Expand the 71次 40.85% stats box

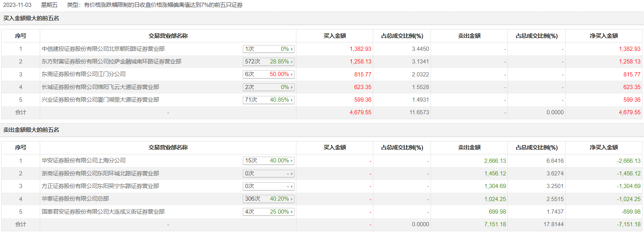tap(268, 100)
